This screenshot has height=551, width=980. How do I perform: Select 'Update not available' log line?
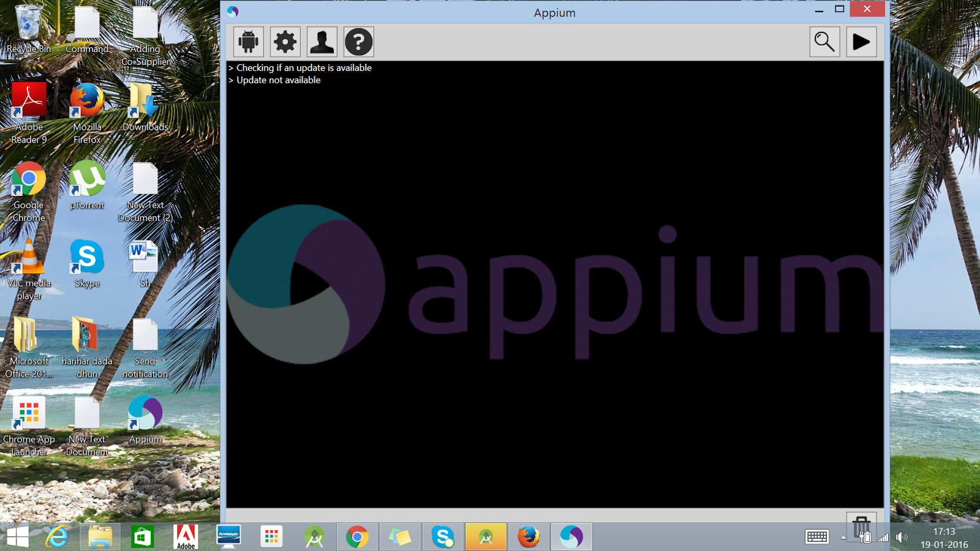pos(278,80)
